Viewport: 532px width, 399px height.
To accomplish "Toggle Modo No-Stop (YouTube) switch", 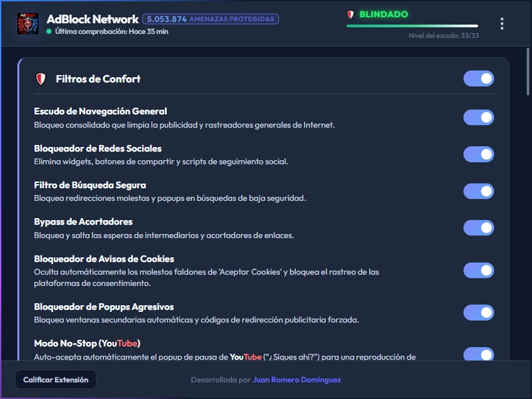I will [478, 354].
